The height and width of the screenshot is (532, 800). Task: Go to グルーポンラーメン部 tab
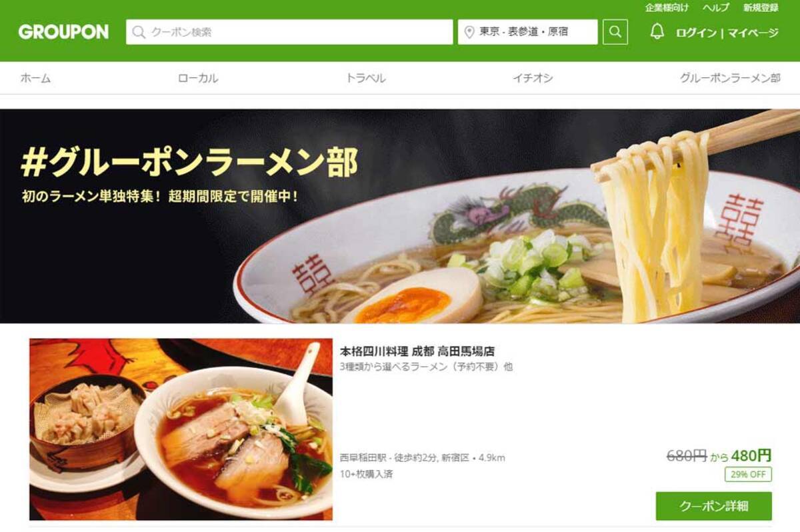pos(730,78)
